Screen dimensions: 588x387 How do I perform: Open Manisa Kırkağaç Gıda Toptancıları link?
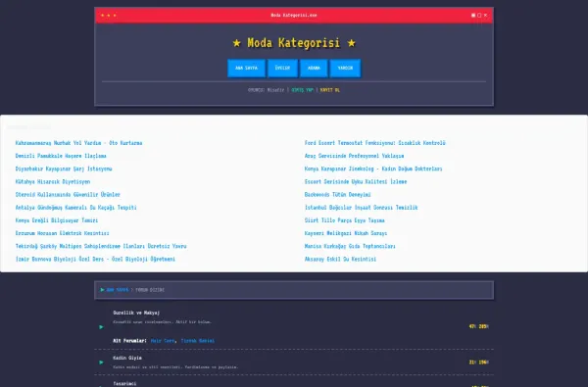350,246
